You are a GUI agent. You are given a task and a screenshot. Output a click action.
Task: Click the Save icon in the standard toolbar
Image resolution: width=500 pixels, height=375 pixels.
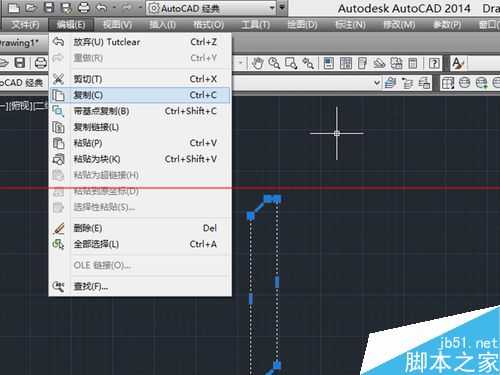20,63
